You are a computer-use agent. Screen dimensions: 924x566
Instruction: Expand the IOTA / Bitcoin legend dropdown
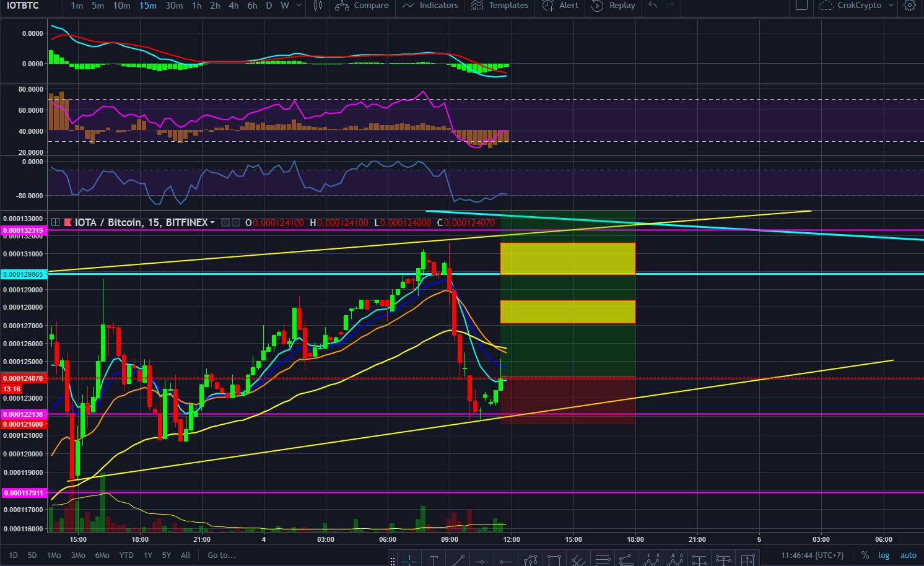pyautogui.click(x=212, y=222)
